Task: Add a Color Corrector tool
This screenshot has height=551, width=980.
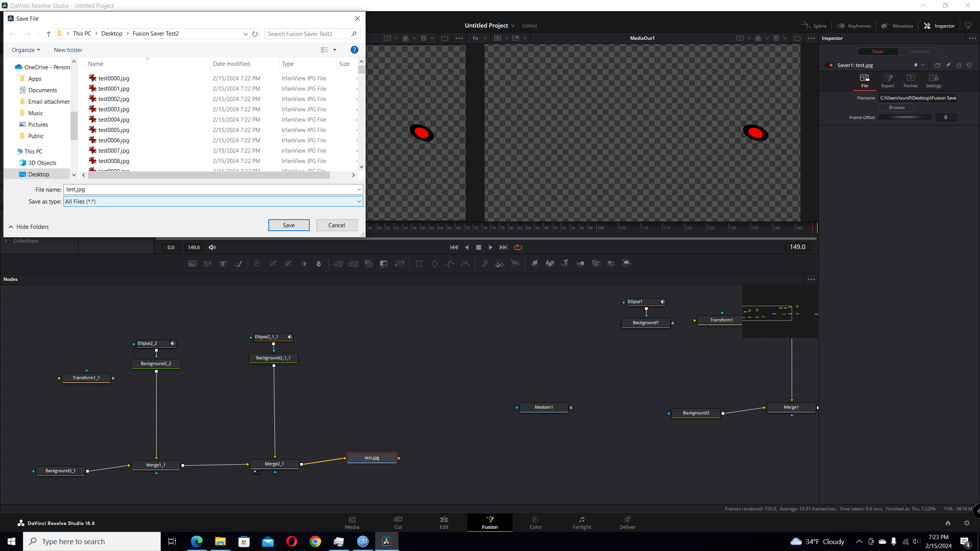Action: click(257, 264)
